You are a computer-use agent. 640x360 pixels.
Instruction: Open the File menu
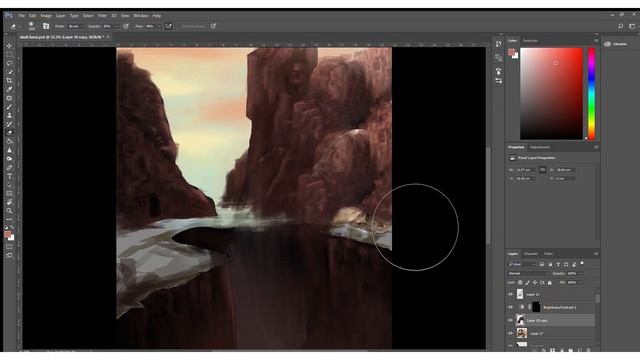(x=22, y=16)
